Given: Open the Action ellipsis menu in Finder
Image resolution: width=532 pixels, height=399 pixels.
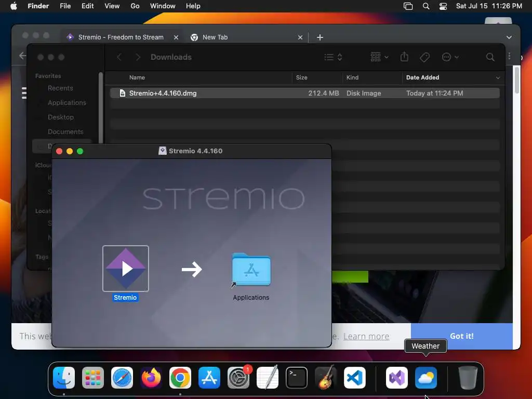Looking at the screenshot, I should (450, 57).
